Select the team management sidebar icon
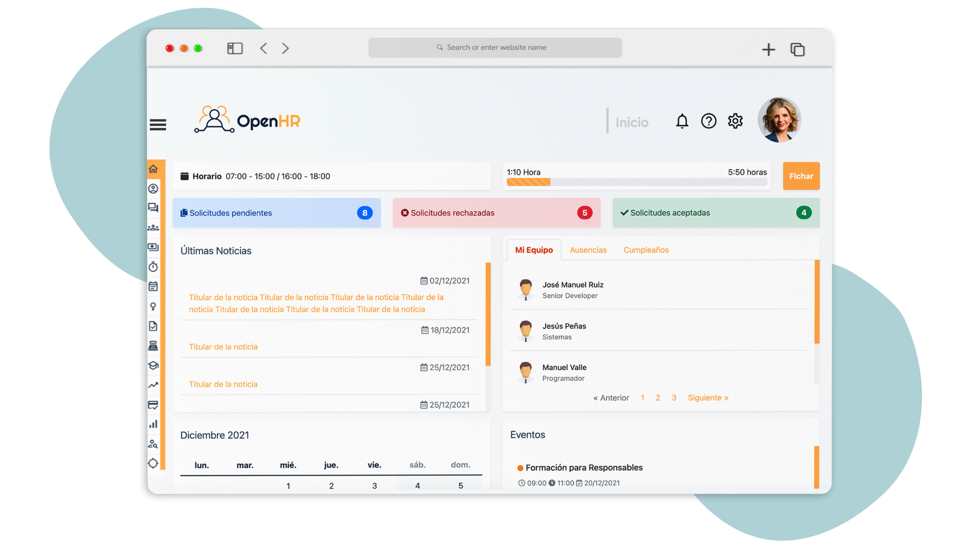 click(x=153, y=227)
